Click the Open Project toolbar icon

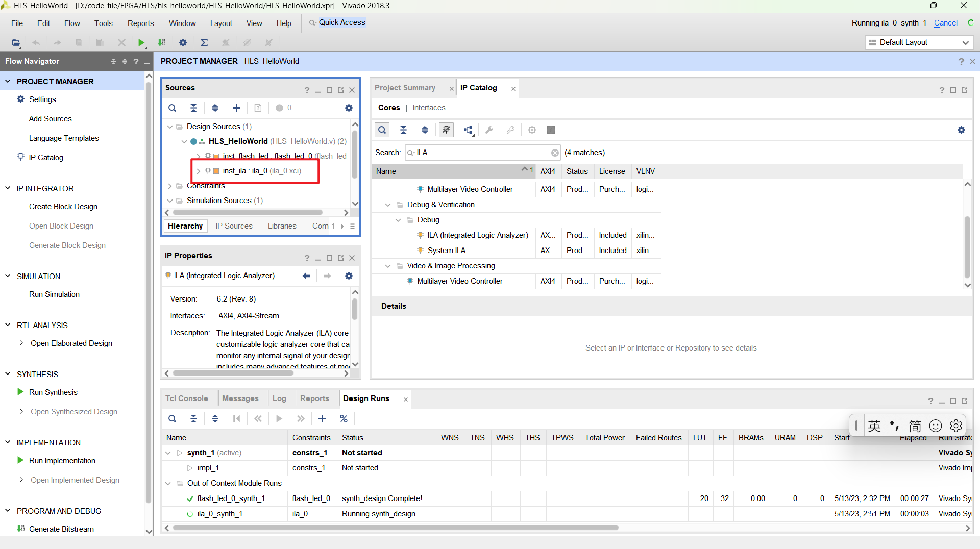coord(16,43)
